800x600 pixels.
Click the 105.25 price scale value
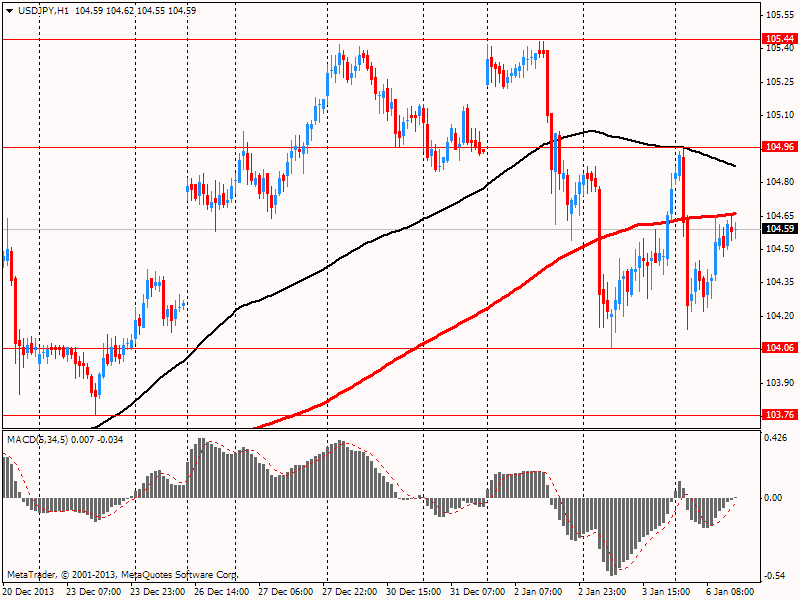tap(780, 82)
